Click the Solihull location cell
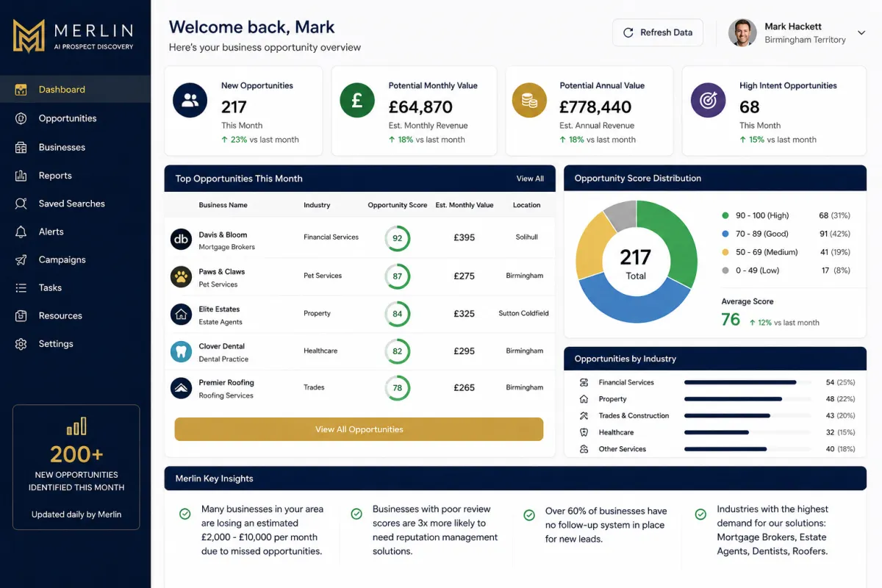The width and height of the screenshot is (882, 588). 527,237
